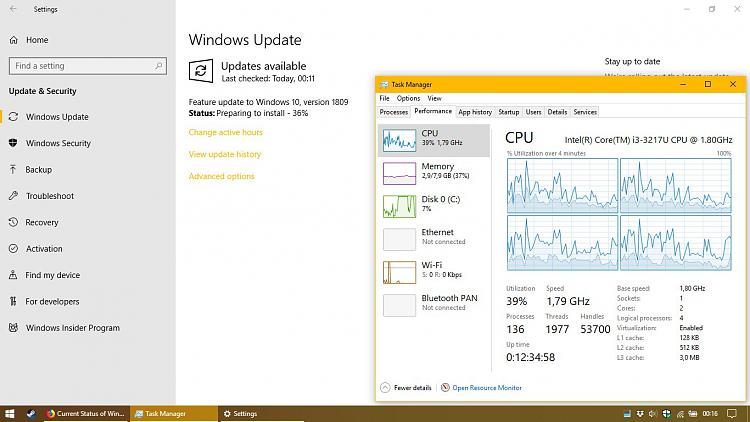This screenshot has width=750, height=422.
Task: Click the bottom-right CPU core graph
Action: (675, 243)
